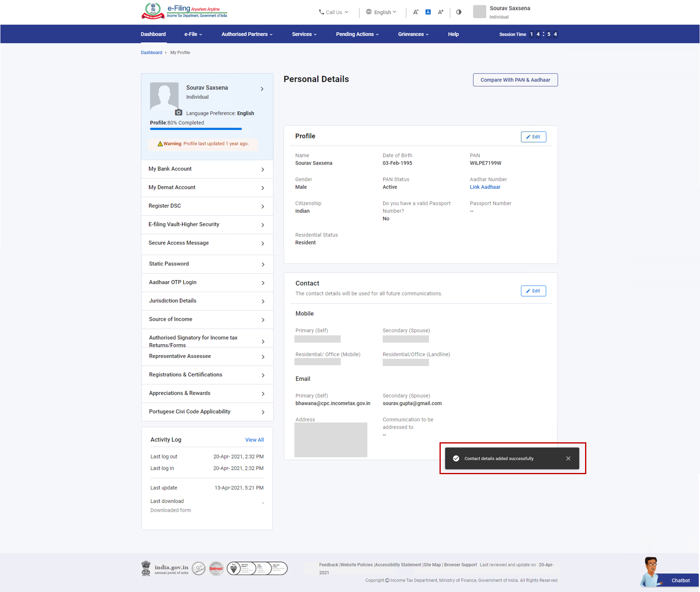Click the profile completion progress bar
700x592 pixels.
tap(196, 129)
